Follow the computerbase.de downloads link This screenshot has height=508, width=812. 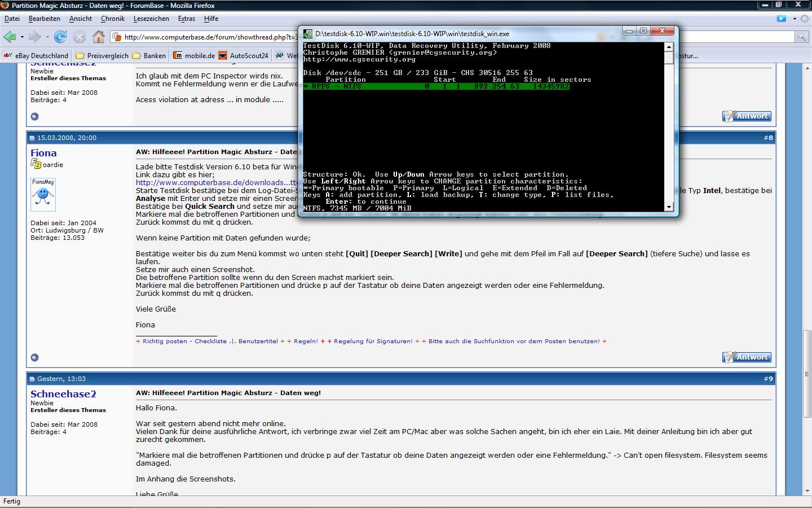point(217,183)
